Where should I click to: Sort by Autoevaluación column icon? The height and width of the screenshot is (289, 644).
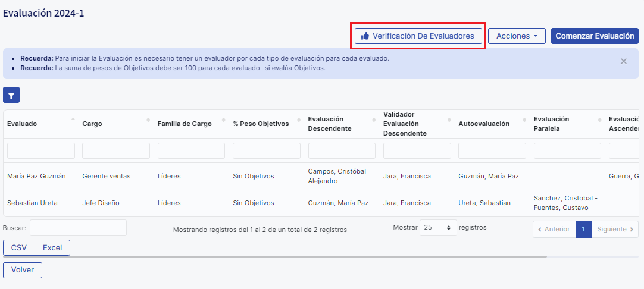524,120
